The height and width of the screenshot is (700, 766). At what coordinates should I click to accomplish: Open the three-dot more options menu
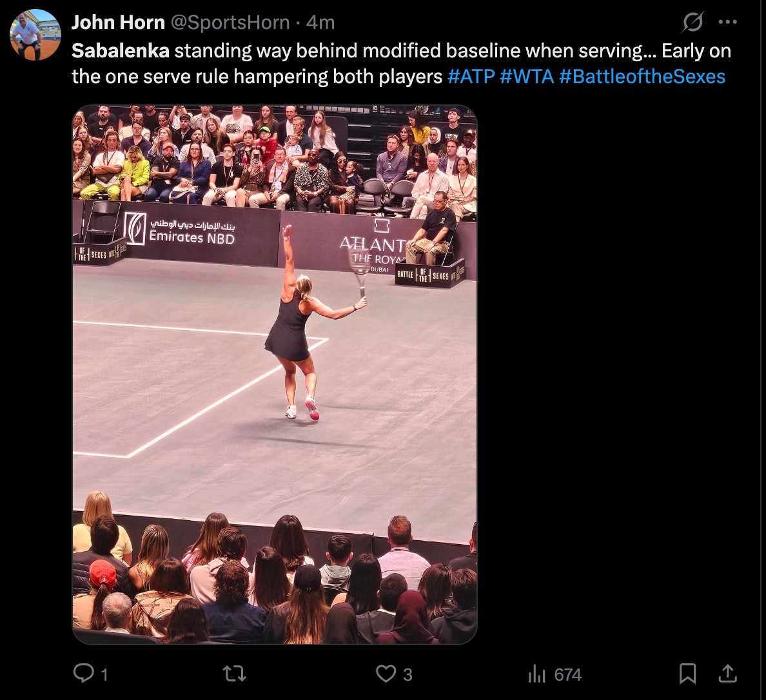coord(728,21)
